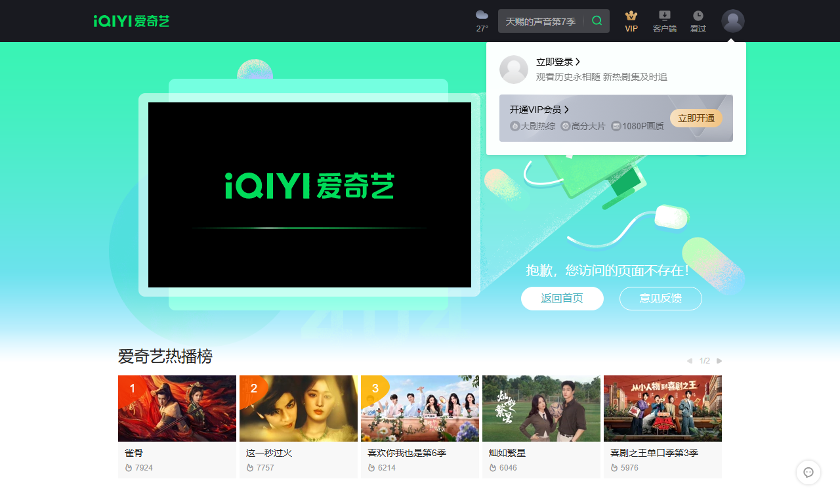The width and height of the screenshot is (840, 504).
Task: Click the title text 雀骨
Action: coord(134,453)
